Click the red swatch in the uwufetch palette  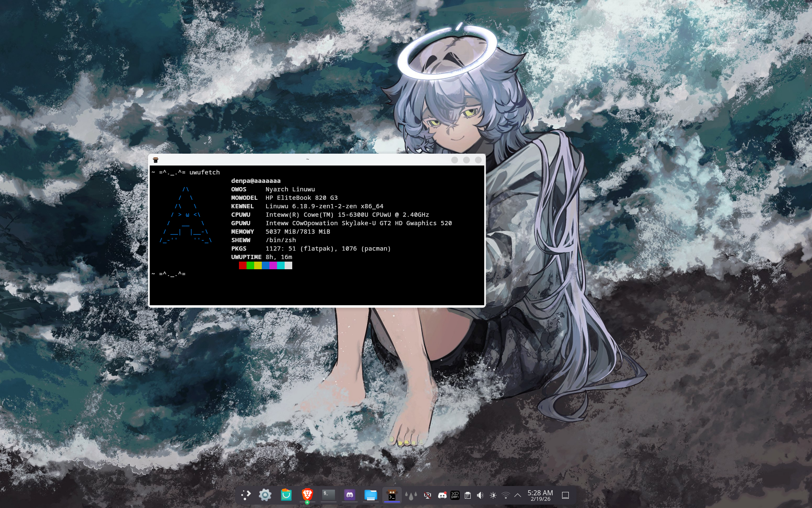point(242,265)
